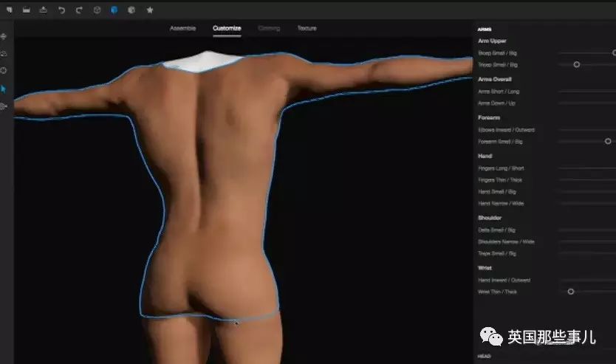The image size is (616, 364).
Task: Expand the HEAD section at panel bottom
Action: 485,356
